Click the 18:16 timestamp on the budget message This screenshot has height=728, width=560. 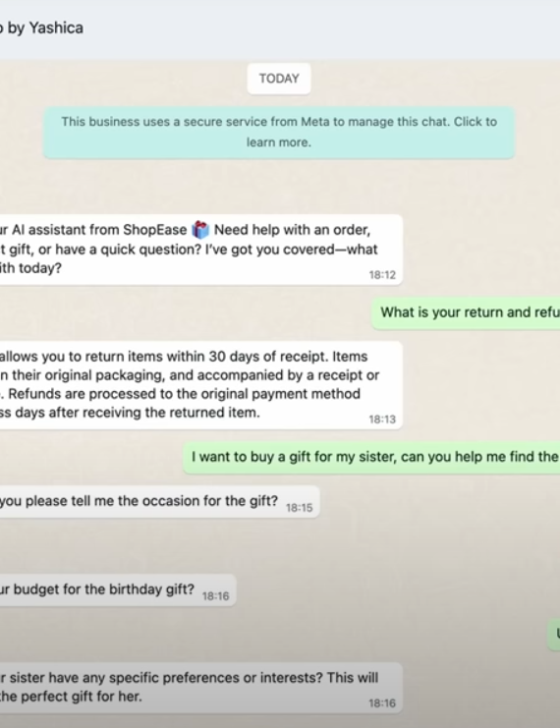tap(215, 596)
